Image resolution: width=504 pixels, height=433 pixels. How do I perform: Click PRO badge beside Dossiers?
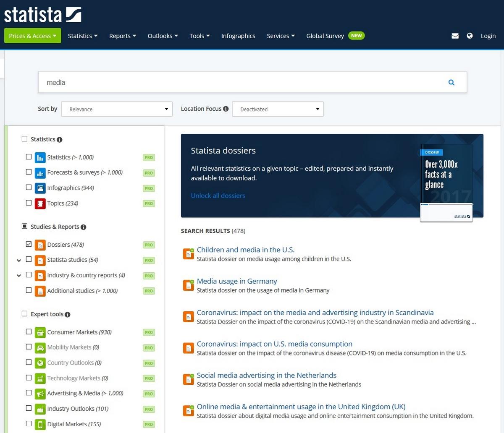coord(149,245)
